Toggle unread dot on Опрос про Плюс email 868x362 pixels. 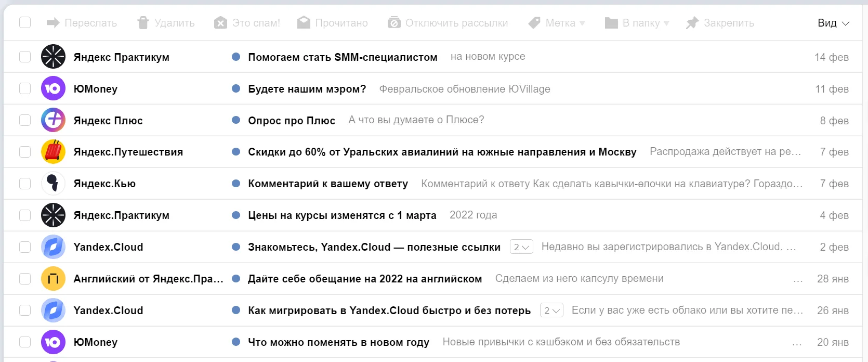click(x=236, y=120)
